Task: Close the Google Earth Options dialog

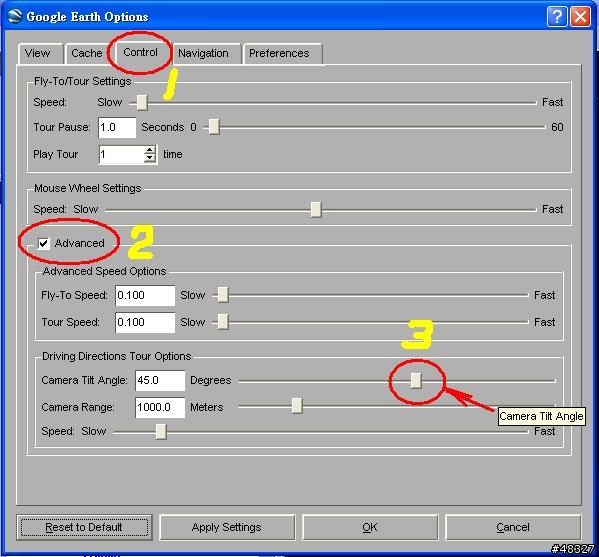Action: [x=581, y=17]
